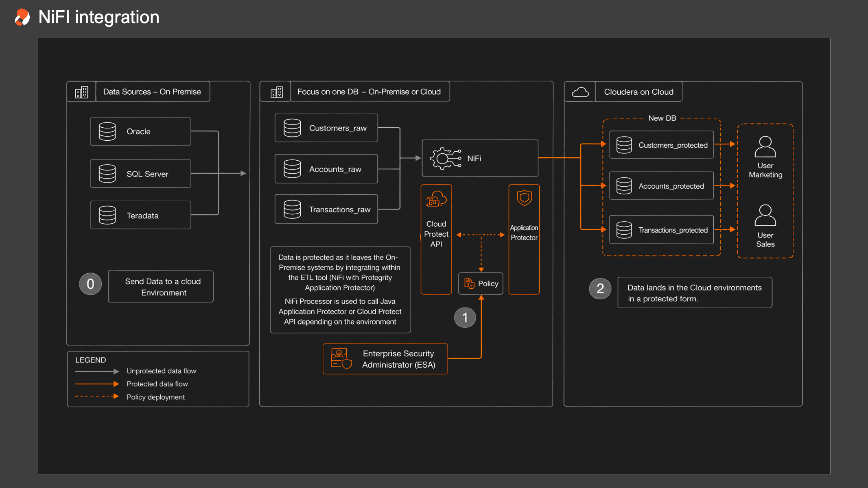Click Focus on one DB – On-Premise or Cloud heading
Viewport: 868px width, 488px height.
coord(369,92)
